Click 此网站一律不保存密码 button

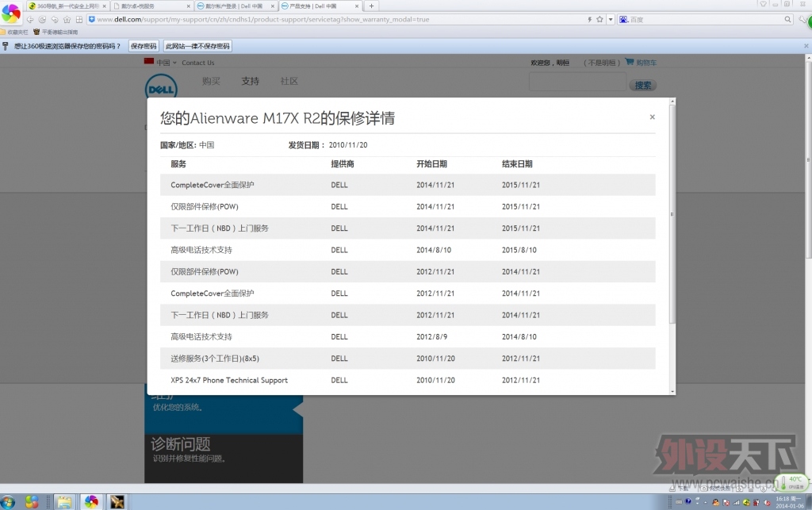pyautogui.click(x=197, y=46)
